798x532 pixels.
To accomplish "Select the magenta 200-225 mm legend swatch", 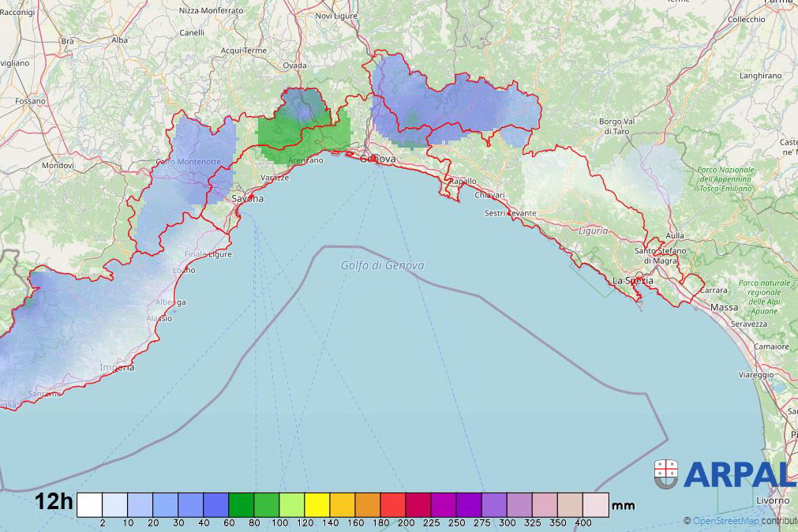I will 418,504.
